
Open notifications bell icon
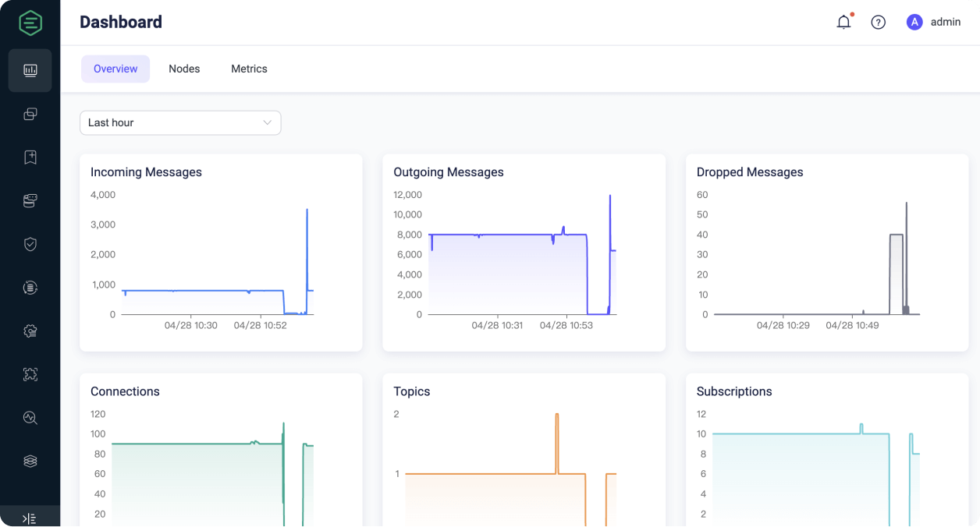[844, 22]
